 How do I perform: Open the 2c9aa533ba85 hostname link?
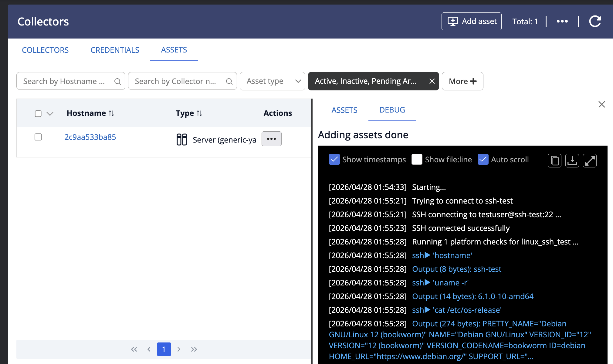[x=90, y=137]
